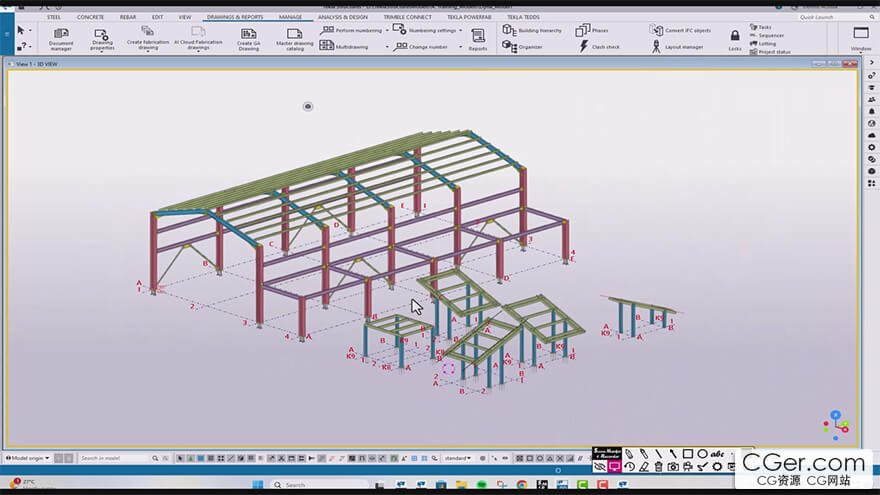Click the pink highlighted screen recorder tool
This screenshot has width=880, height=495.
click(x=614, y=467)
